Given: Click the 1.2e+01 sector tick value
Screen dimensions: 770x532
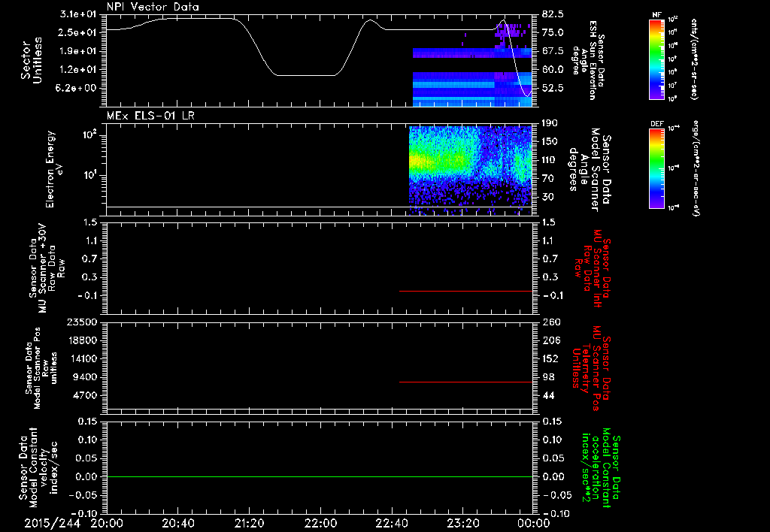Looking at the screenshot, I should point(77,70).
